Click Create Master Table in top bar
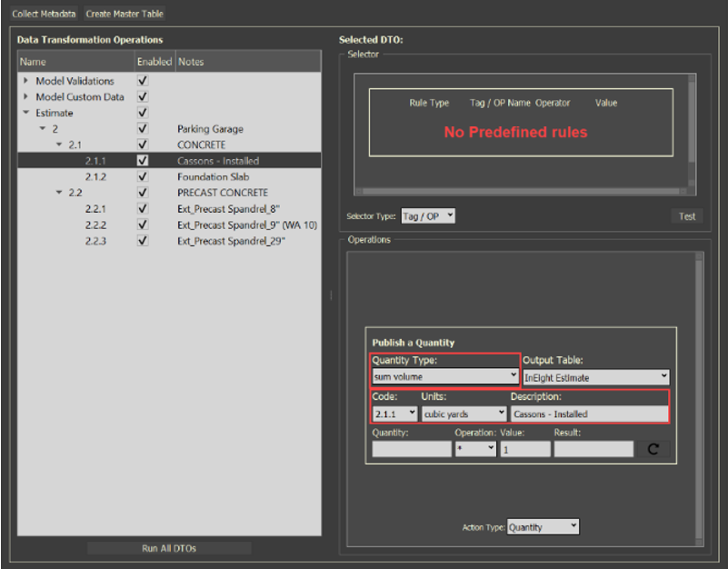The height and width of the screenshot is (569, 728). click(x=125, y=14)
